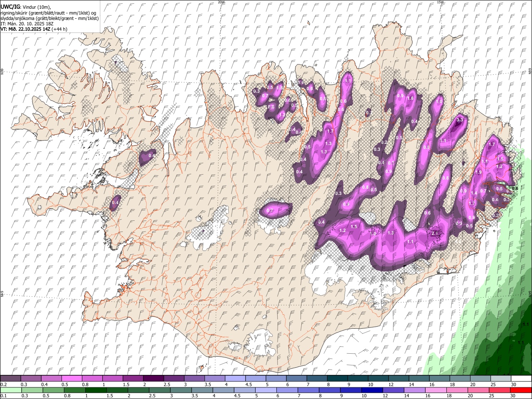Click the 'UWC/IG: Vindur (10m)' title line
This screenshot has height=399, width=532.
point(25,7)
